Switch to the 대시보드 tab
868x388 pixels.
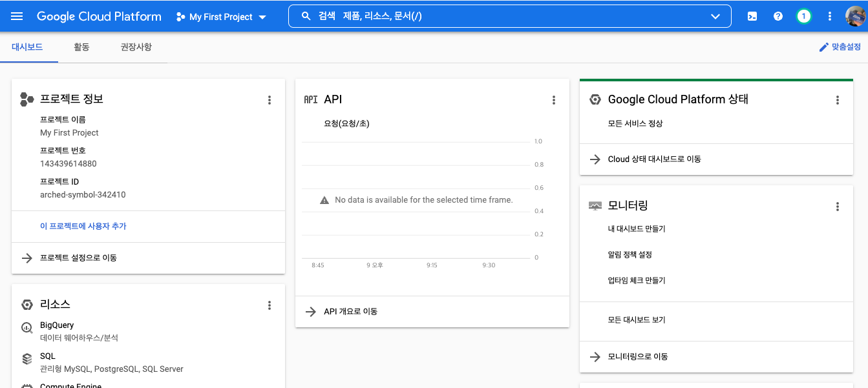pyautogui.click(x=28, y=47)
